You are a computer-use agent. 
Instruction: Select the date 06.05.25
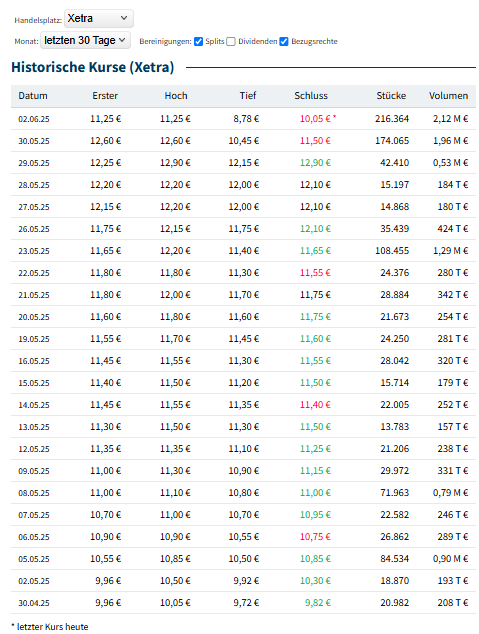(x=34, y=537)
